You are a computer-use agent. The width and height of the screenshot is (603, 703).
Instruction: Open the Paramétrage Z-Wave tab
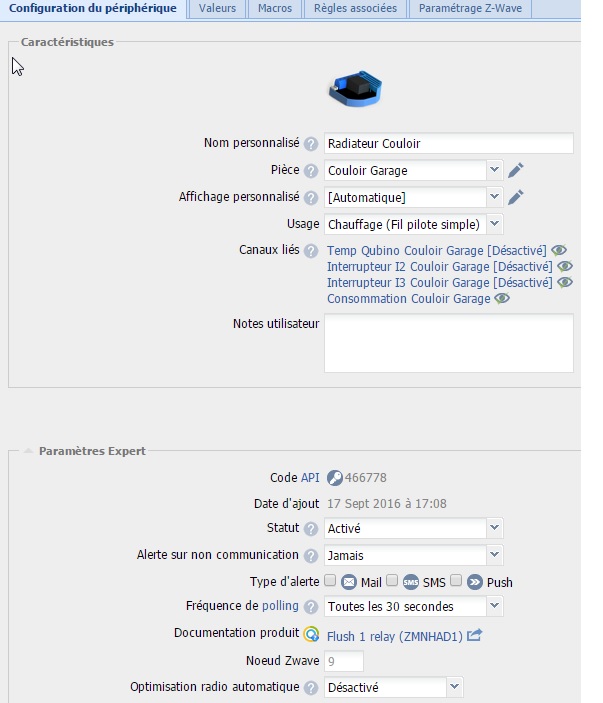(470, 8)
